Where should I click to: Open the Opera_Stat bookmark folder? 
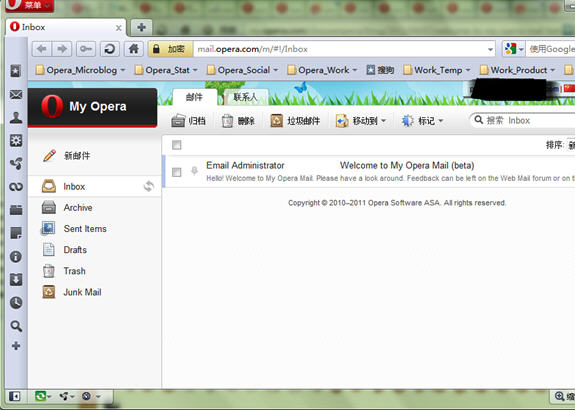pyautogui.click(x=166, y=70)
